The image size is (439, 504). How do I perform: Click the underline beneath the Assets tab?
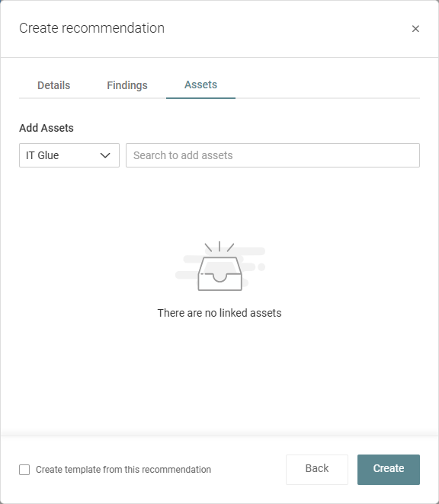pos(201,98)
